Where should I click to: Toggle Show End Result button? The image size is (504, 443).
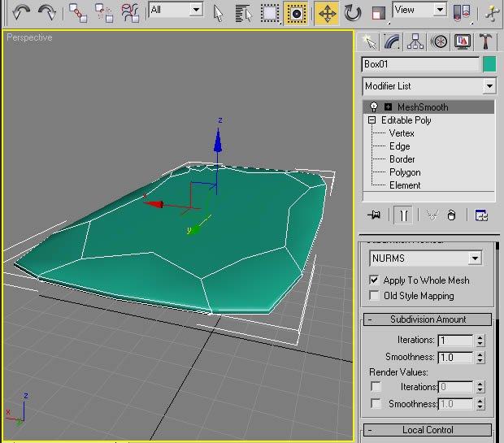(403, 215)
